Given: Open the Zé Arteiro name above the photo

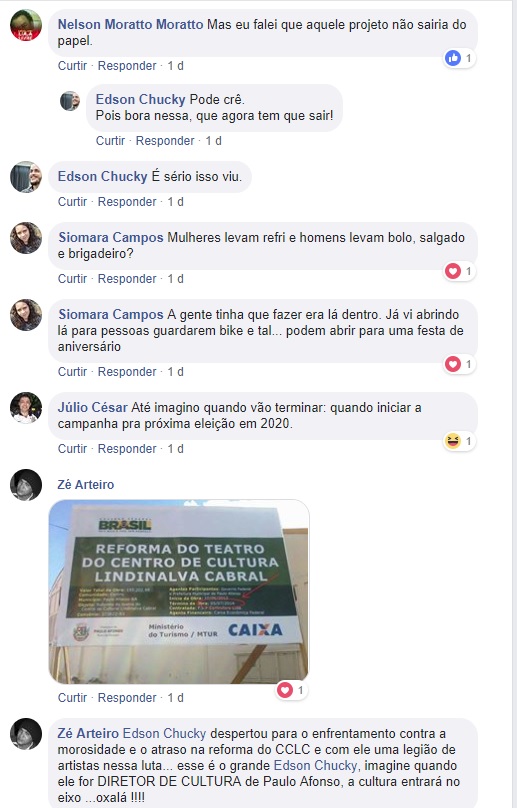Looking at the screenshot, I should 86,484.
